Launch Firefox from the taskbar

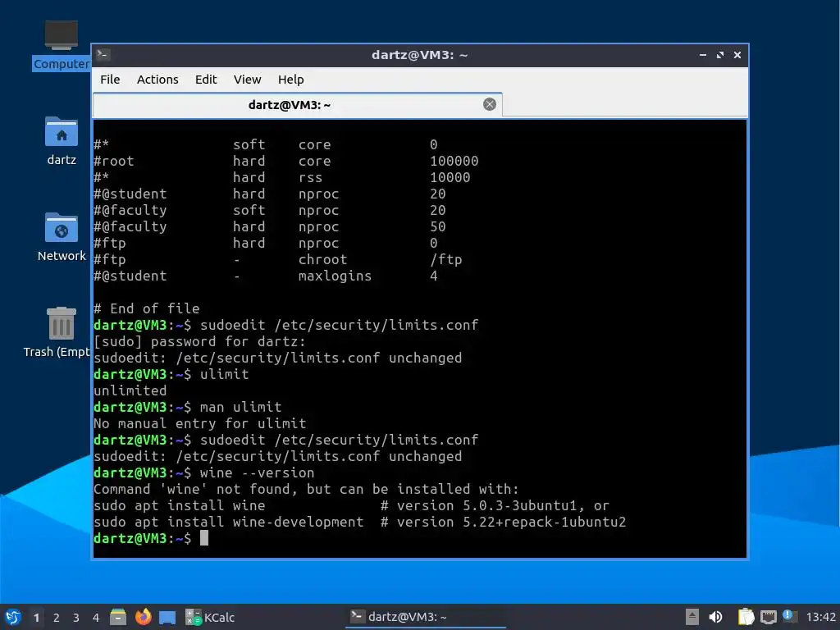pyautogui.click(x=143, y=617)
